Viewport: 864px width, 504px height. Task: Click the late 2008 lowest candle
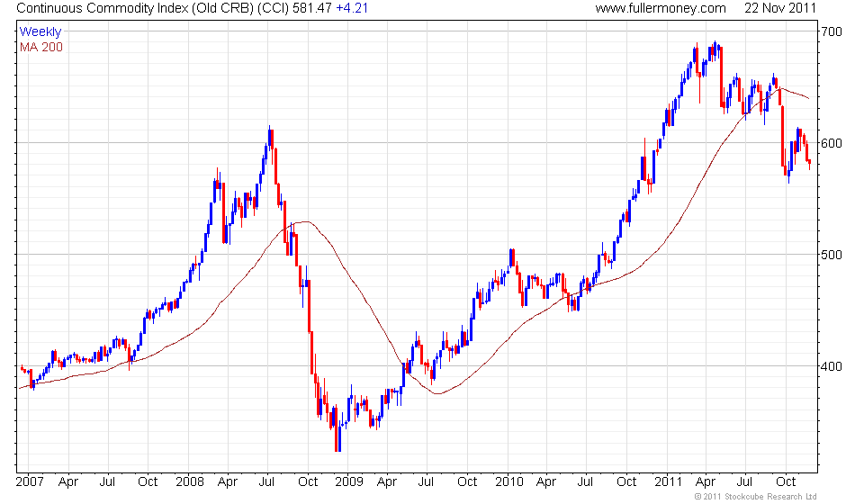[337, 430]
